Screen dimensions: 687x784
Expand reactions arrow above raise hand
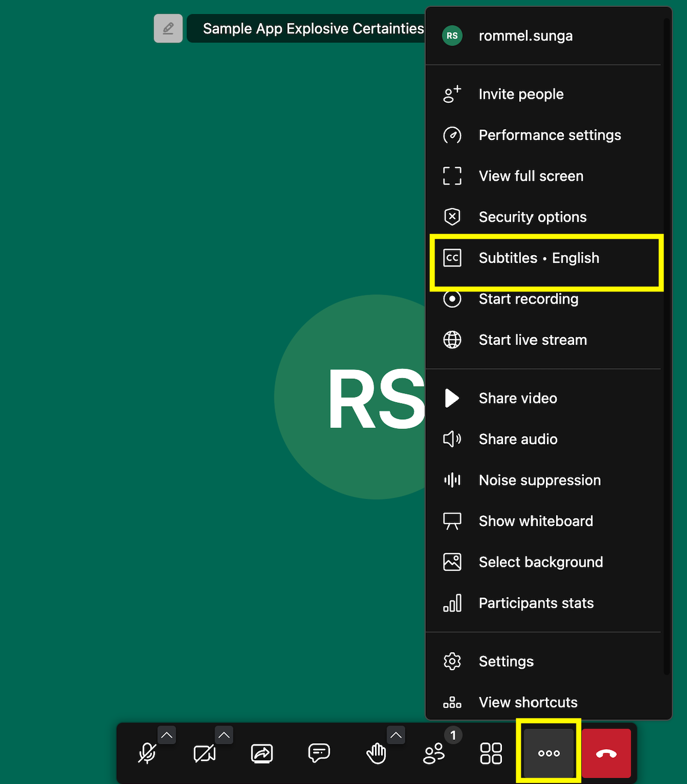pyautogui.click(x=396, y=735)
